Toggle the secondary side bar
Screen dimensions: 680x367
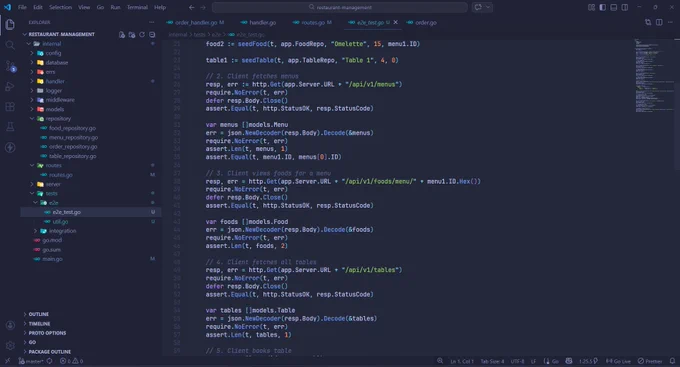(625, 7)
